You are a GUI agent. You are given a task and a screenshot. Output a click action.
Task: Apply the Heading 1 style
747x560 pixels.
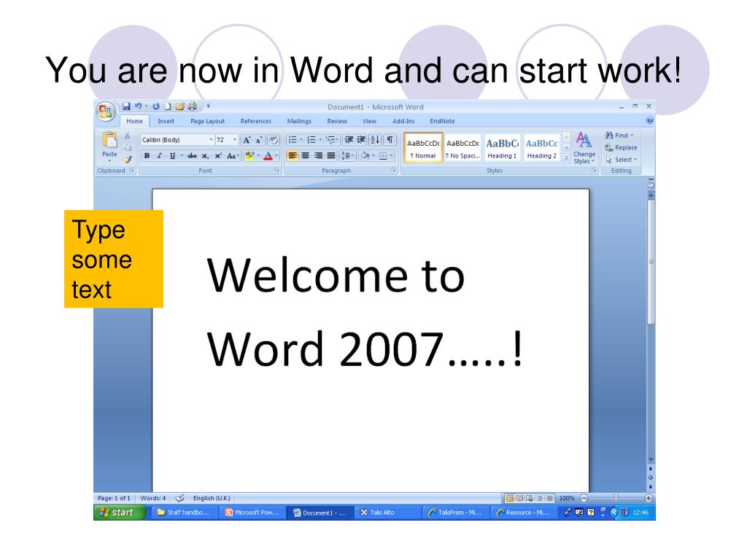point(502,148)
